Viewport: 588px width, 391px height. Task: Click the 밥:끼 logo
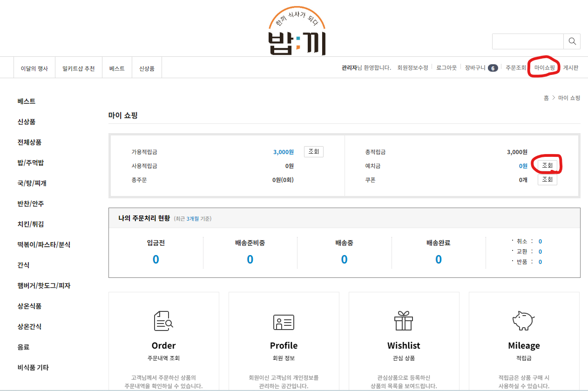[x=297, y=28]
